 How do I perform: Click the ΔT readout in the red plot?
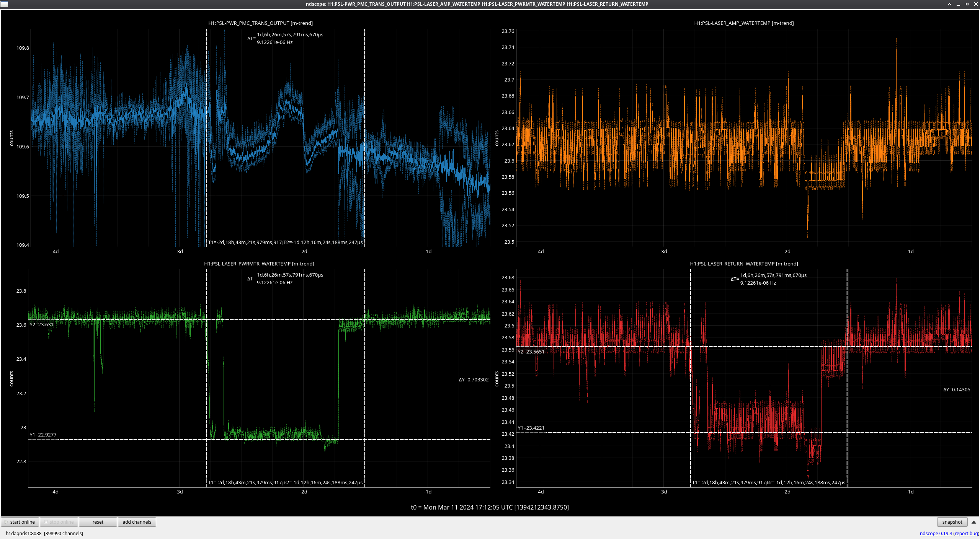[x=769, y=279]
